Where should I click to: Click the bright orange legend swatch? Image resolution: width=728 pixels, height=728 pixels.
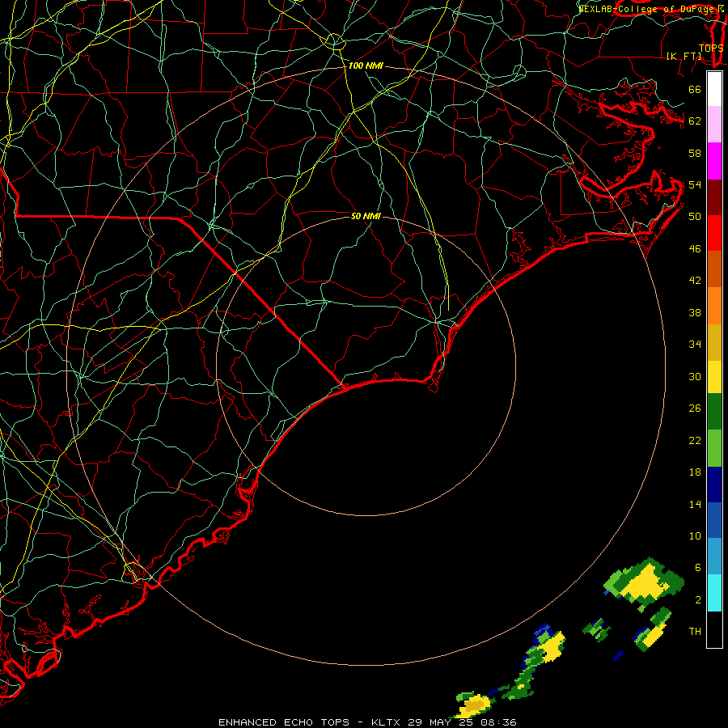pyautogui.click(x=714, y=306)
